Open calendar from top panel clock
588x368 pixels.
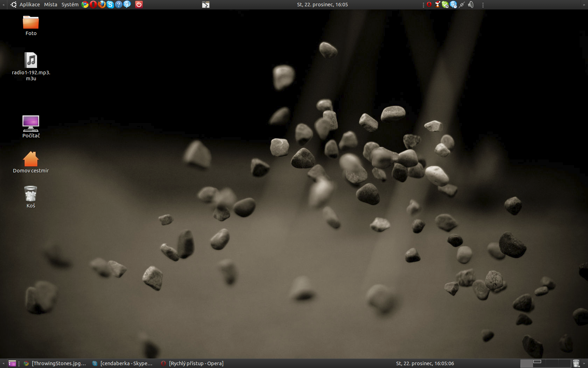pos(322,5)
